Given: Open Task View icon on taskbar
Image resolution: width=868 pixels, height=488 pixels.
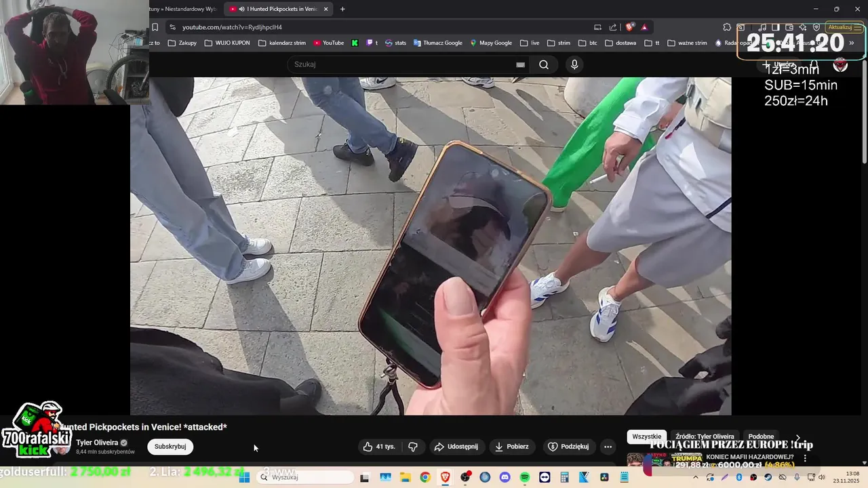Looking at the screenshot, I should [x=364, y=477].
